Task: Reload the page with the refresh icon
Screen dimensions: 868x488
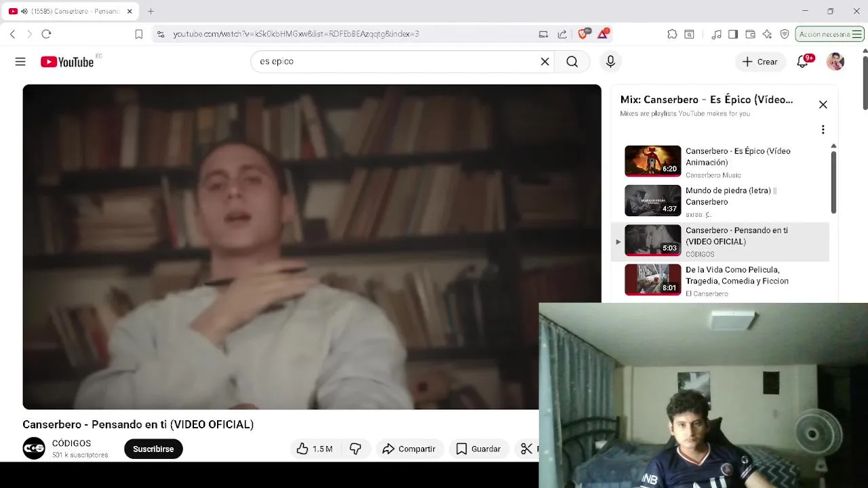Action: point(46,34)
